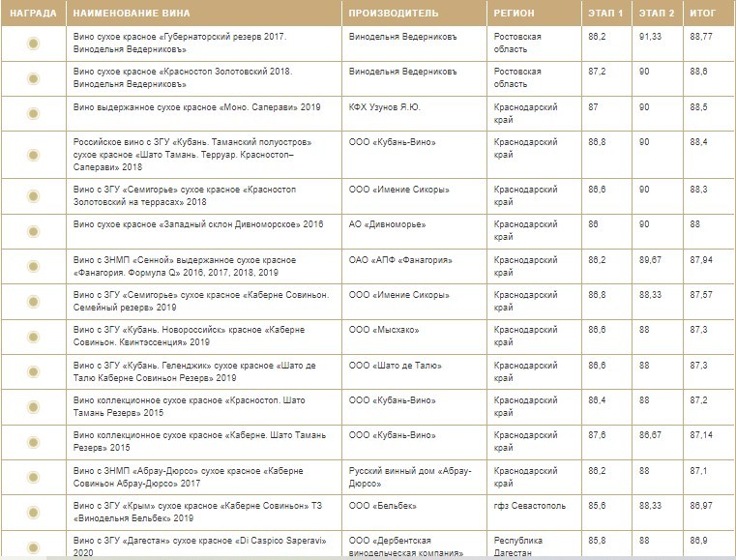Click producer ООО «Мысхако»
The image size is (736, 560).
(x=384, y=330)
